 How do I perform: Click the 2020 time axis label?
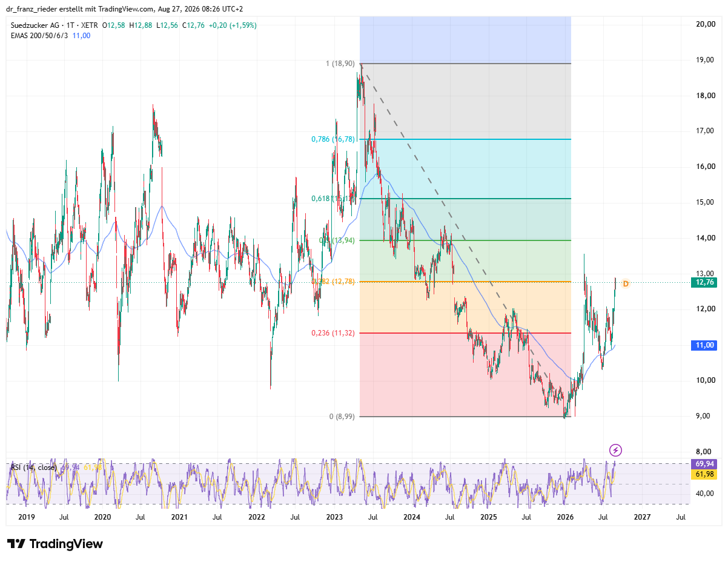pos(102,517)
